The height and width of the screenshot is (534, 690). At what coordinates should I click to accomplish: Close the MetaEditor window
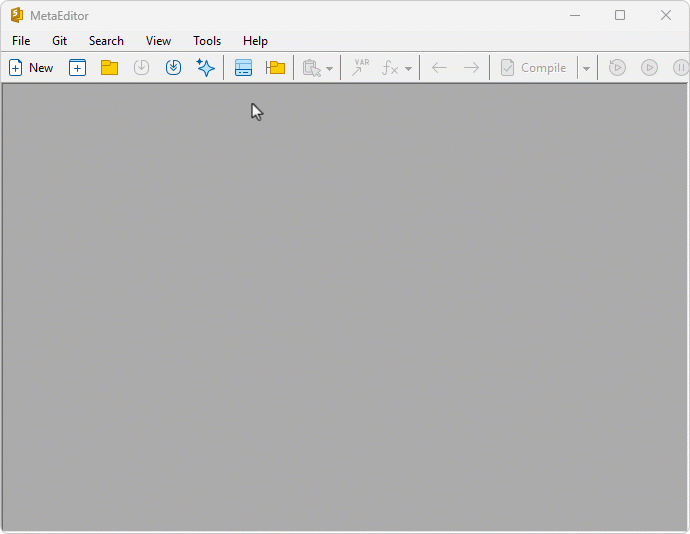666,15
